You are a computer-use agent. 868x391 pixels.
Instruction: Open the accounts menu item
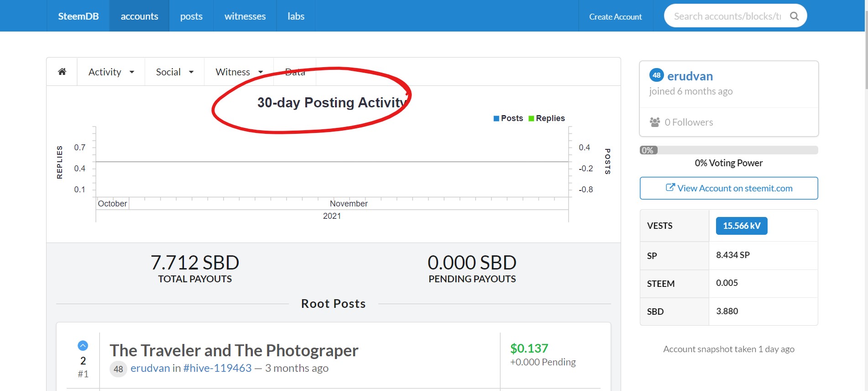[139, 16]
